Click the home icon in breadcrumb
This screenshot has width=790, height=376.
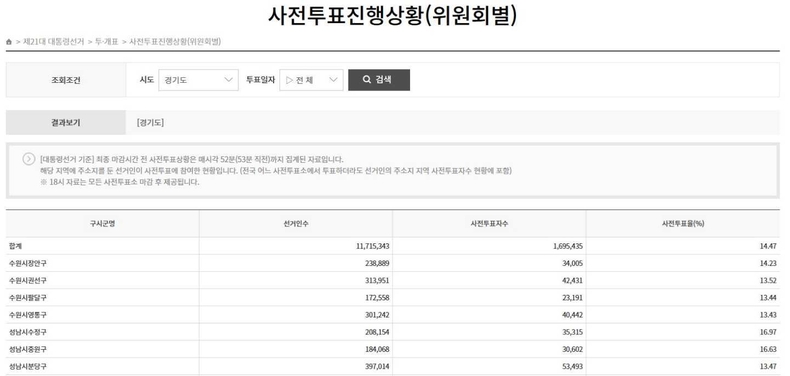click(x=9, y=42)
